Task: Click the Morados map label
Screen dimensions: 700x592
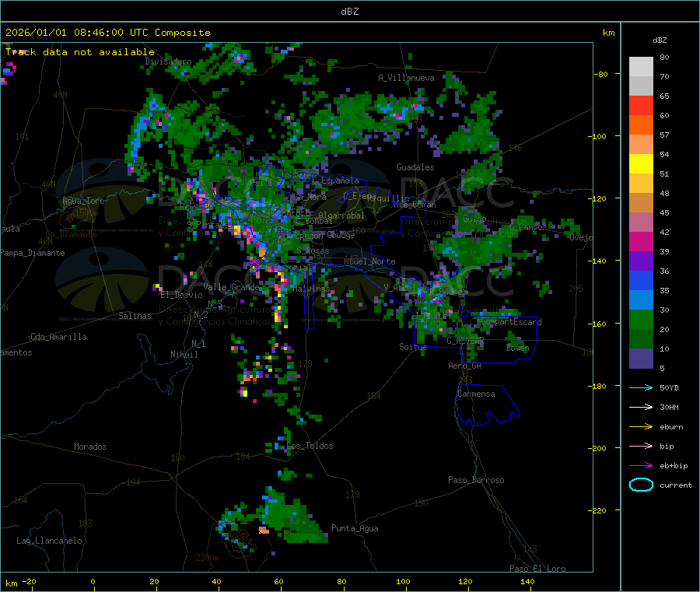Action: click(x=90, y=447)
